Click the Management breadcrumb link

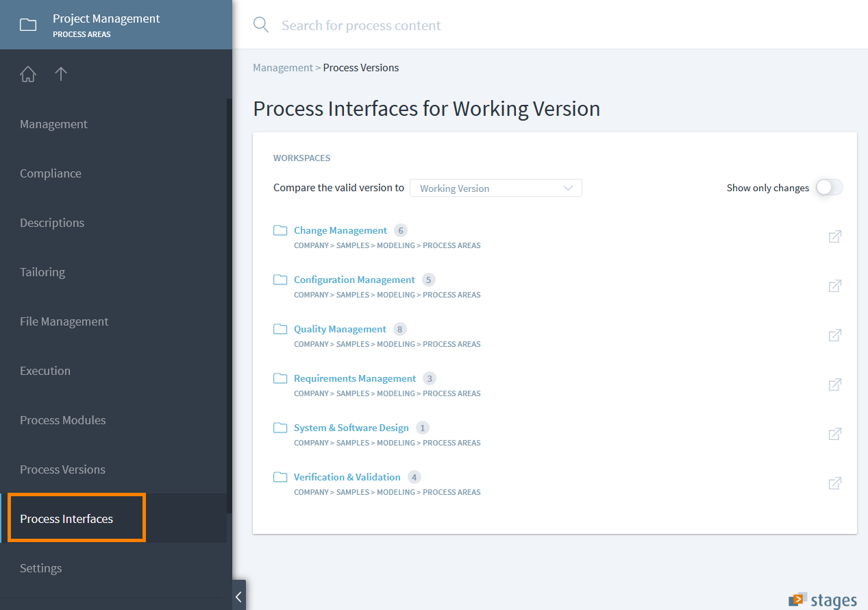click(x=282, y=68)
